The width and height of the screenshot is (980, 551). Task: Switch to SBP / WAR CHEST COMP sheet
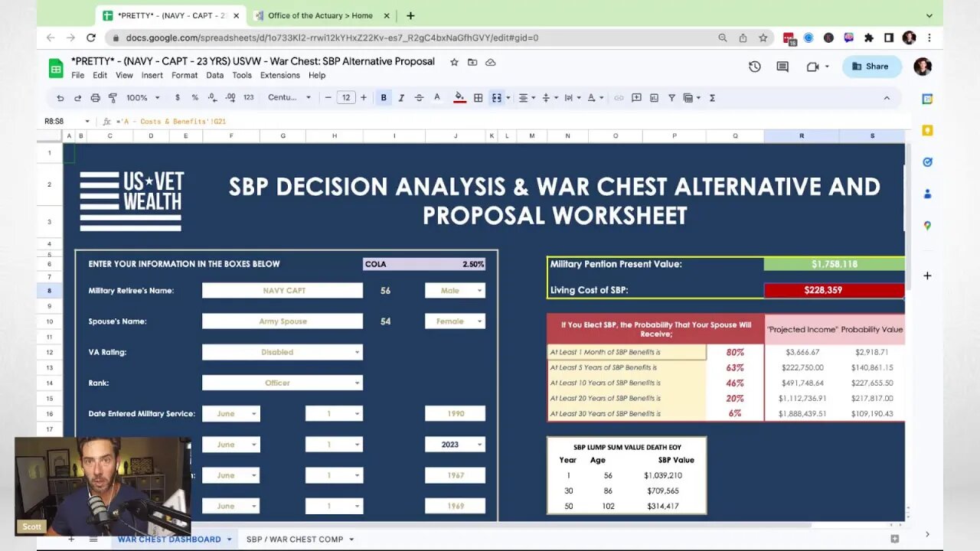tap(300, 540)
